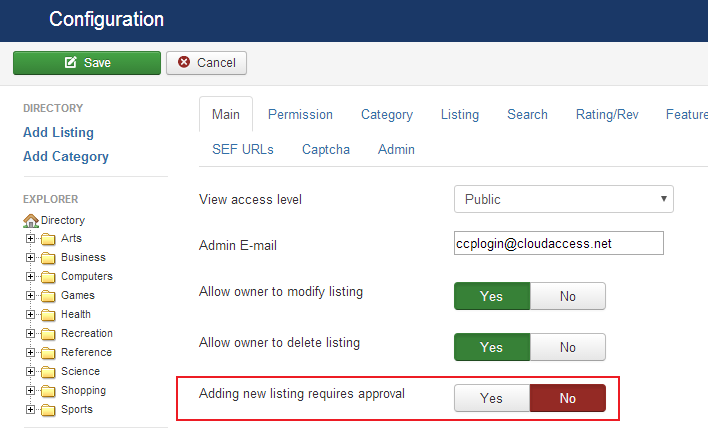Click the Business folder icon
This screenshot has height=429, width=708.
pos(48,258)
